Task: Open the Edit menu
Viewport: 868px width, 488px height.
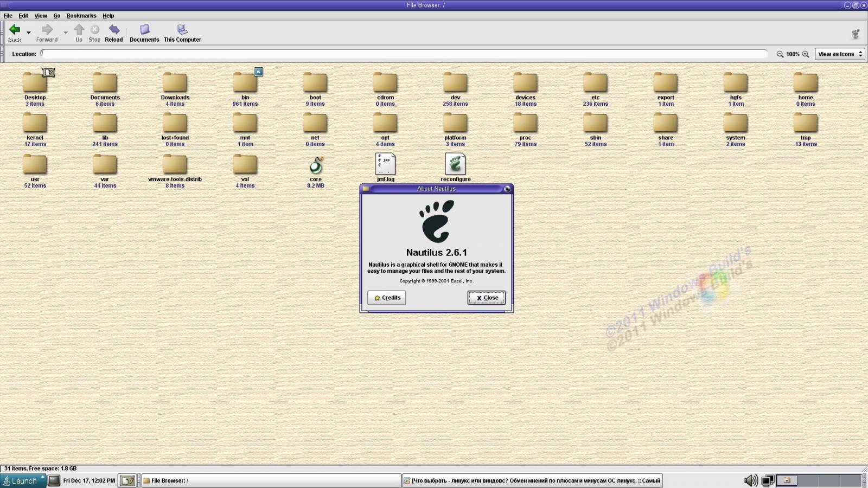Action: [23, 16]
